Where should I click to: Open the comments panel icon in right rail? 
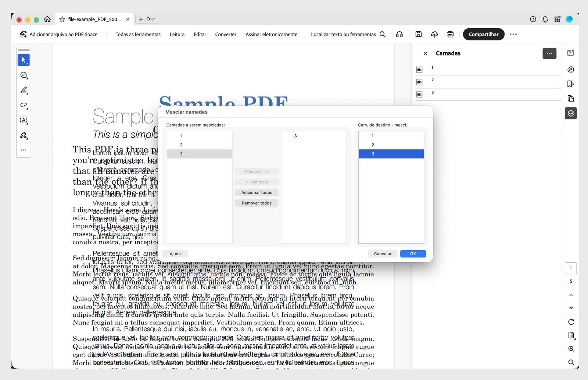[571, 70]
